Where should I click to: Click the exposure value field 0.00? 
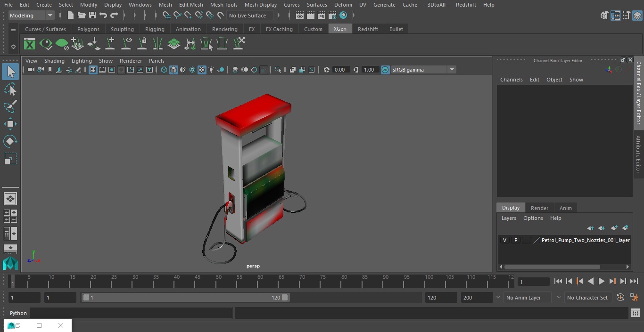pyautogui.click(x=340, y=70)
